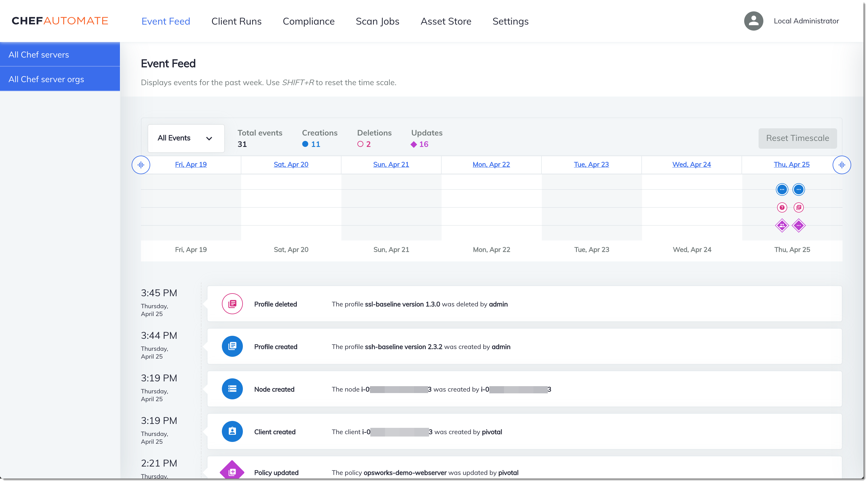
Task: Open the Scan Jobs tab
Action: [x=377, y=21]
